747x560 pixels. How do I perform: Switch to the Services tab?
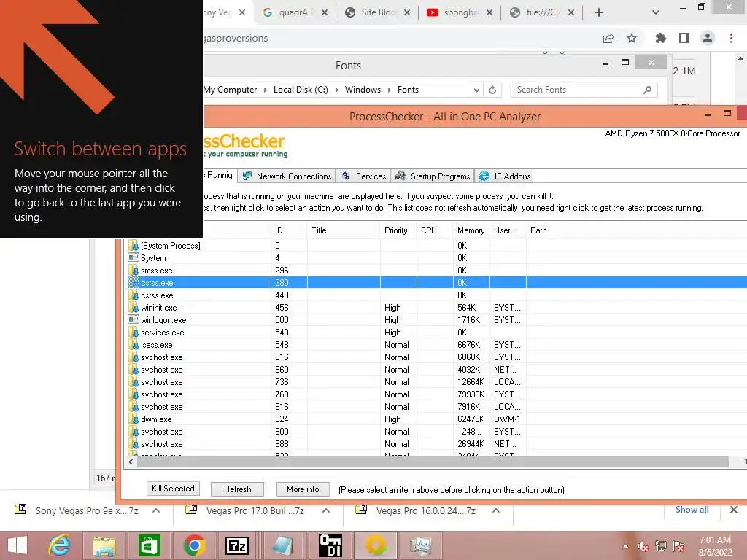(x=363, y=176)
